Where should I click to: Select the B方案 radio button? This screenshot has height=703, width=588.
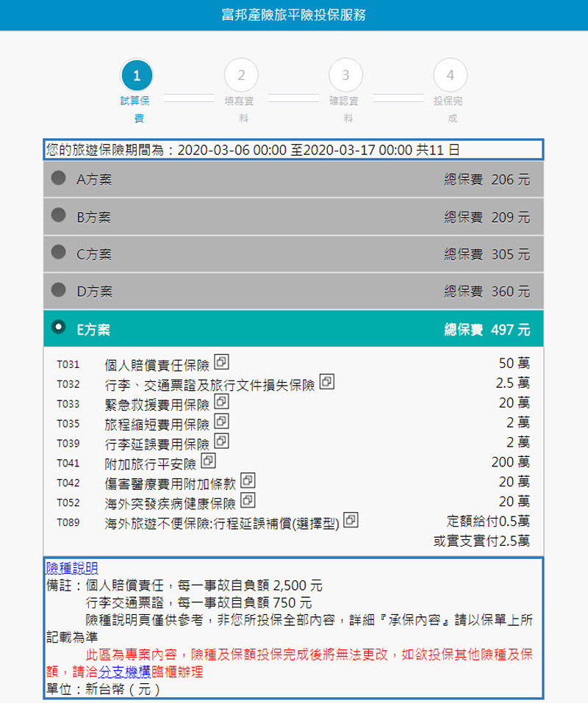pyautogui.click(x=58, y=215)
